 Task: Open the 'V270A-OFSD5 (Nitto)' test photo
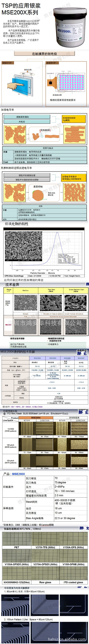tap(45, 556)
